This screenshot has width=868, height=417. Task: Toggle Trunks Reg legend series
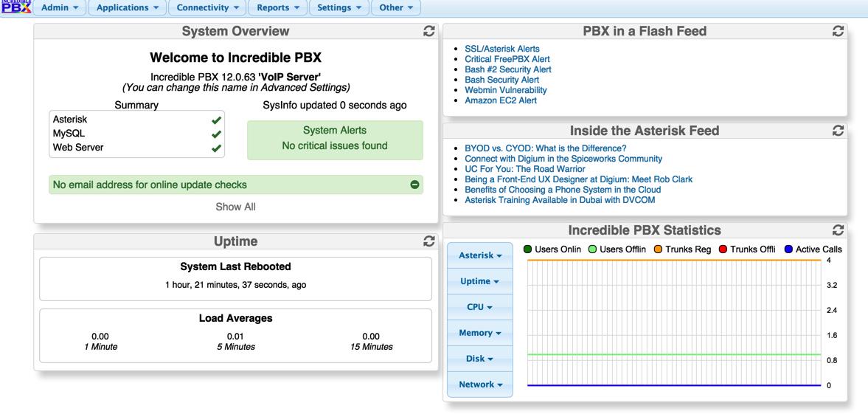pyautogui.click(x=683, y=249)
